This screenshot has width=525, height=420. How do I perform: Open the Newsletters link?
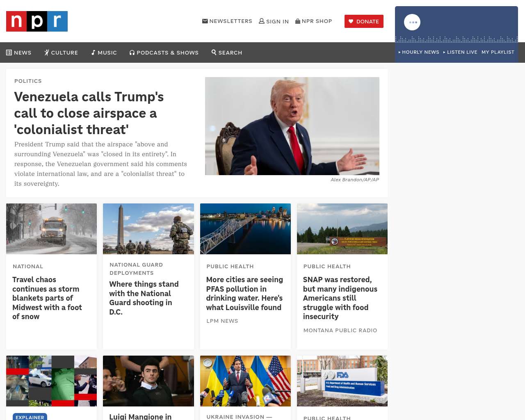(x=227, y=21)
